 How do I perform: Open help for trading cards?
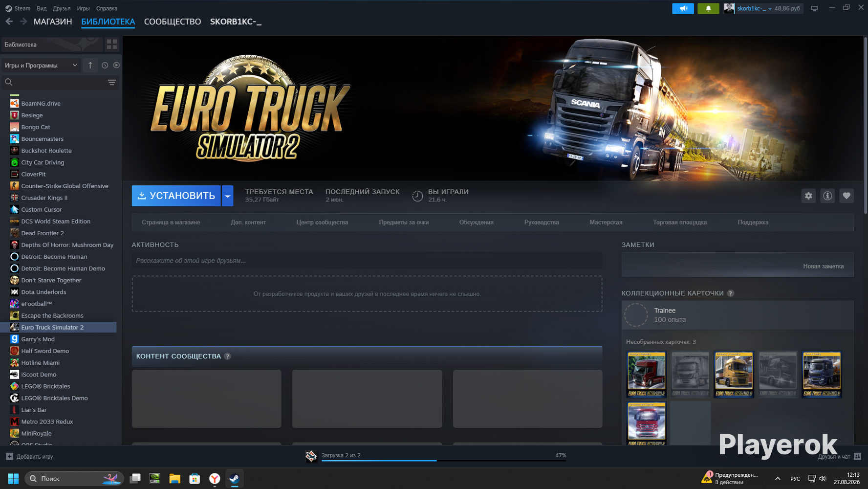point(731,293)
